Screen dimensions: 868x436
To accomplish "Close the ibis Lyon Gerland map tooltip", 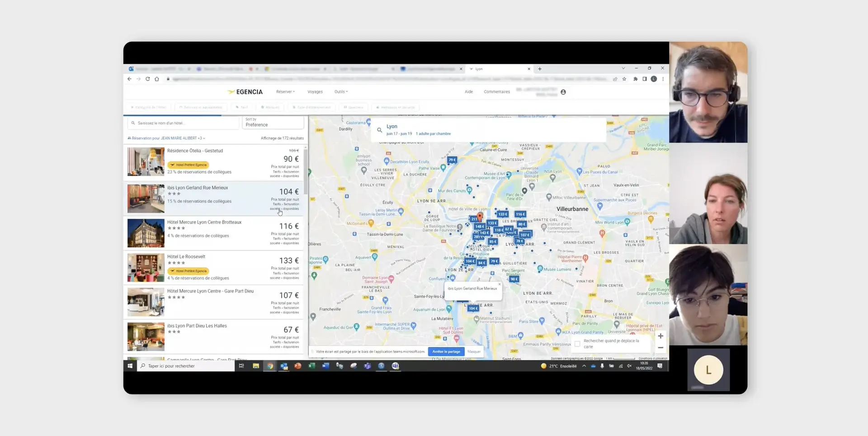I will click(x=499, y=284).
